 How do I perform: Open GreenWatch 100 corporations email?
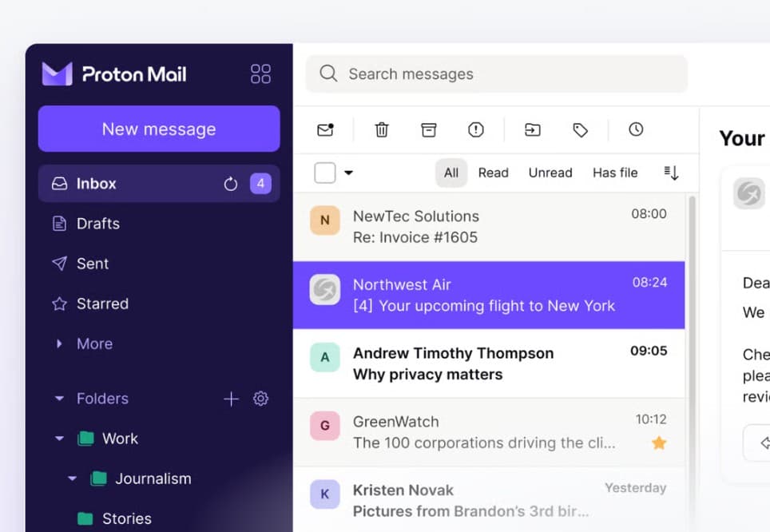(x=489, y=432)
